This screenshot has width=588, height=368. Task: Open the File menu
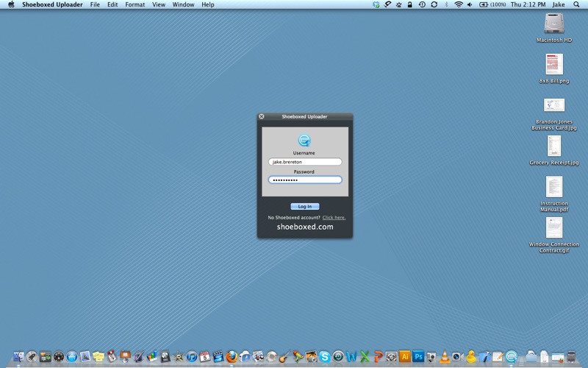coord(95,4)
